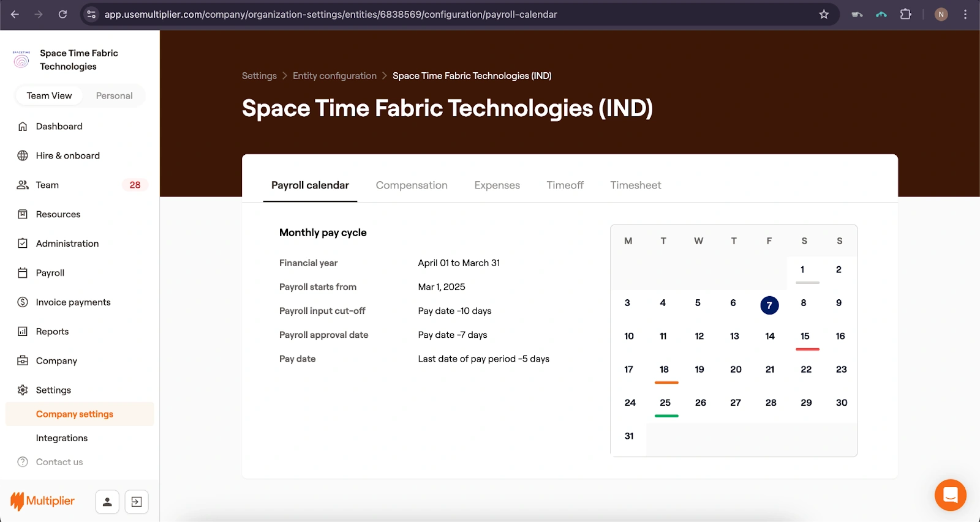Switch to the Expenses tab
This screenshot has height=522, width=980.
497,185
